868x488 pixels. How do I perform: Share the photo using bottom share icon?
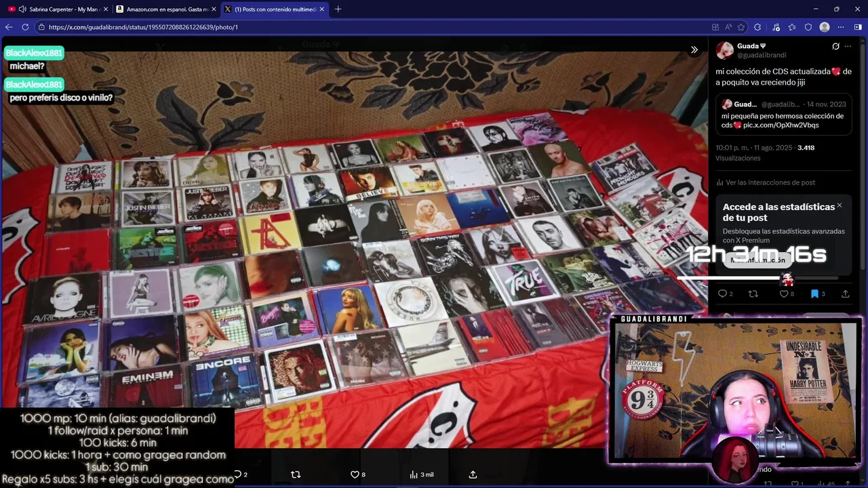point(473,474)
